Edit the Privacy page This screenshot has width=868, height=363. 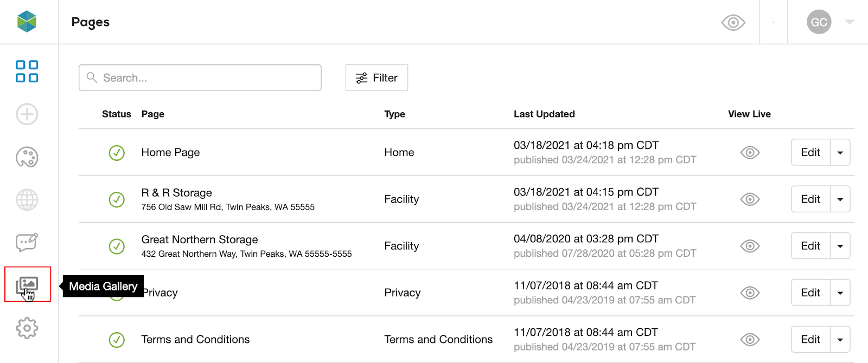pos(810,293)
